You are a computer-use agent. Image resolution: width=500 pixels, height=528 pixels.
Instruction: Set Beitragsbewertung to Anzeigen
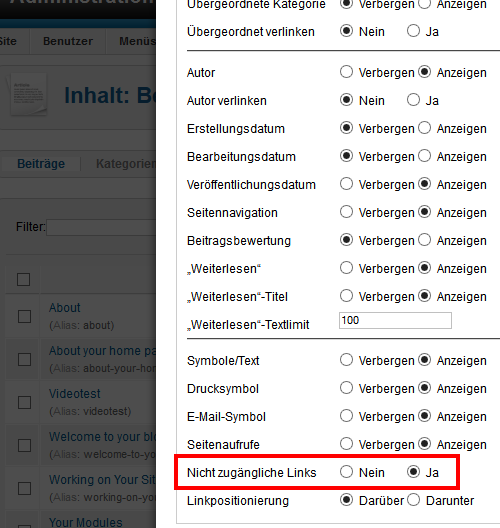pos(424,240)
